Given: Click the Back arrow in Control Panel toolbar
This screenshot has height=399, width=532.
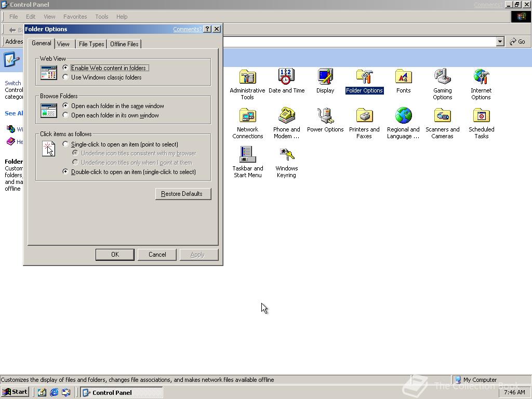Looking at the screenshot, I should click(x=12, y=30).
